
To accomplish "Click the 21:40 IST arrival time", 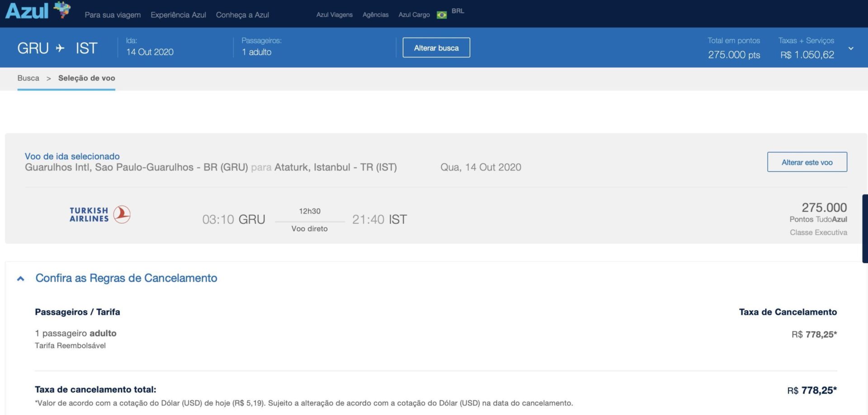I will 379,220.
